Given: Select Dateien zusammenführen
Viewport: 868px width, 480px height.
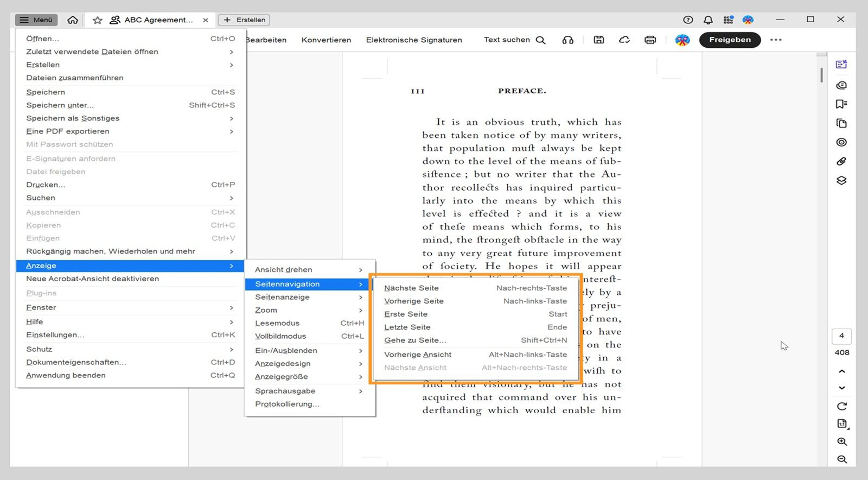Looking at the screenshot, I should [x=130, y=78].
